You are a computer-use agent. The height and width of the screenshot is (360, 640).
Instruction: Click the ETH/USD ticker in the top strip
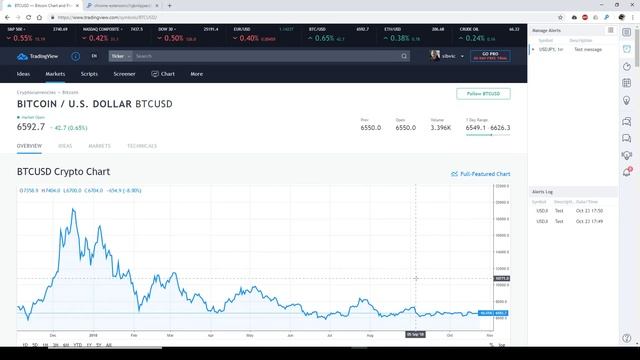pyautogui.click(x=414, y=34)
